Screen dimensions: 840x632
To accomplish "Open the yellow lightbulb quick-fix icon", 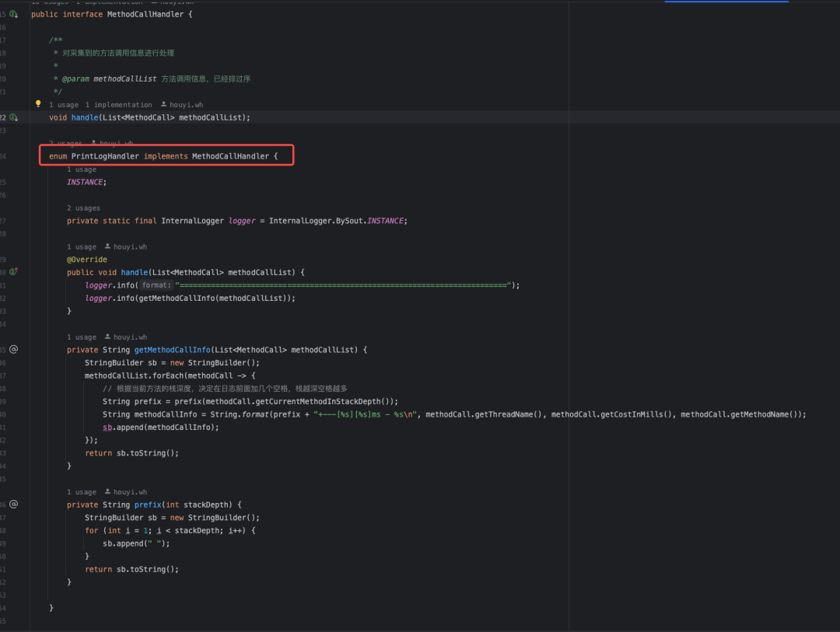I will click(37, 104).
